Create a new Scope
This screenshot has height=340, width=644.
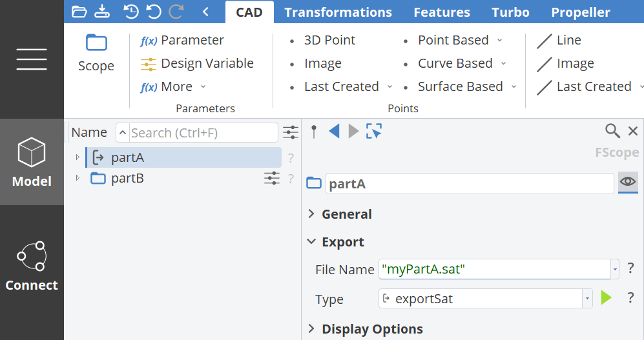pyautogui.click(x=96, y=54)
